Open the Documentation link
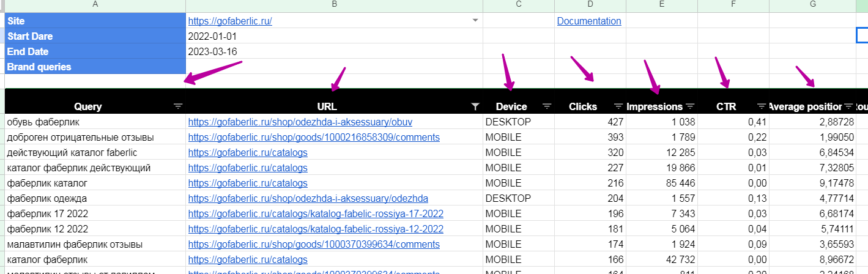The image size is (868, 274). 588,21
